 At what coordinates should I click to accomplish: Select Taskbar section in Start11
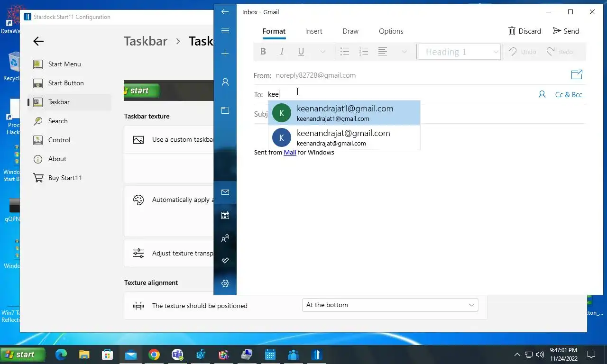coord(70,102)
